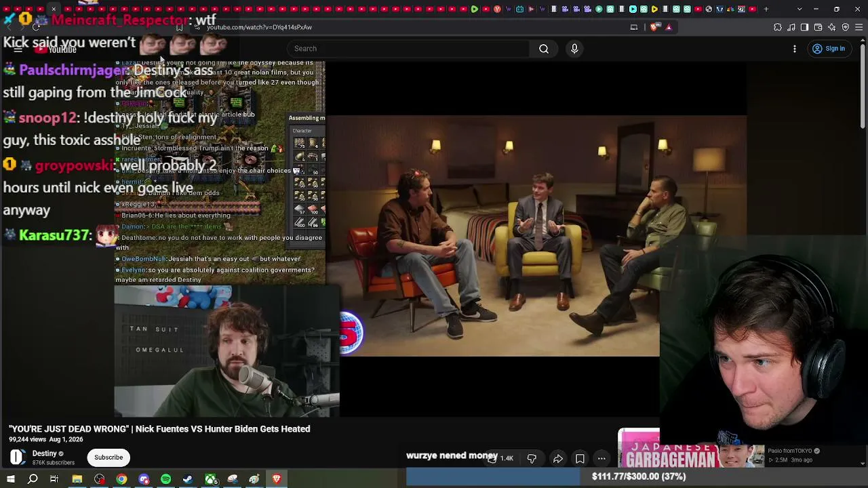The height and width of the screenshot is (488, 868).
Task: Expand the tab search dropdown chevron
Action: point(800,9)
